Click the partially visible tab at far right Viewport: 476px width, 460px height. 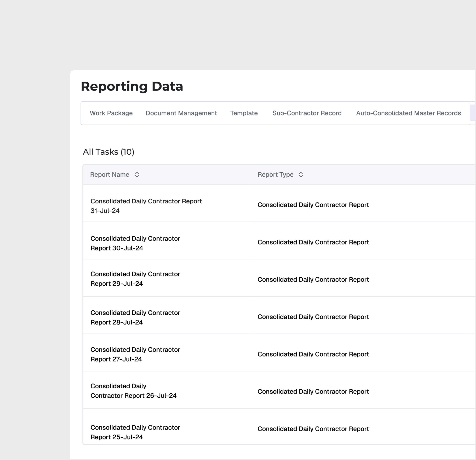coord(473,113)
